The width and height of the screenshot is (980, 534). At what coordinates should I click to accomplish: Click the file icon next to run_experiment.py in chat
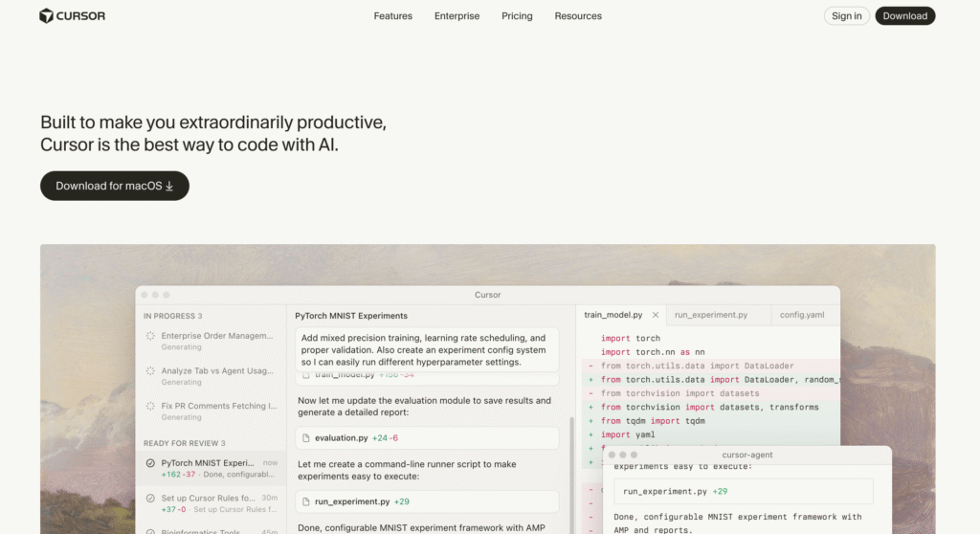click(x=305, y=501)
